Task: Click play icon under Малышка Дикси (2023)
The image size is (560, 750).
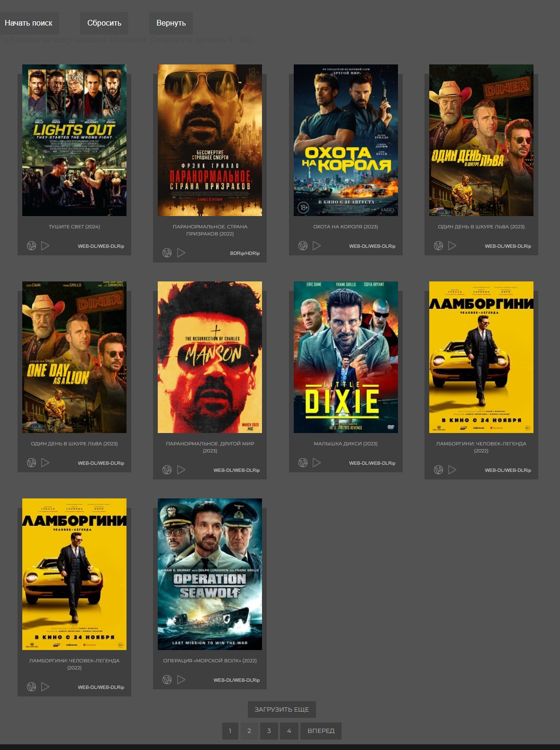Action: pyautogui.click(x=317, y=463)
